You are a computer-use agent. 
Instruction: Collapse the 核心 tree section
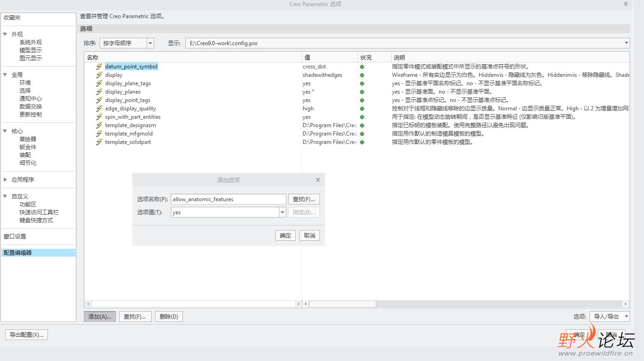[5, 131]
